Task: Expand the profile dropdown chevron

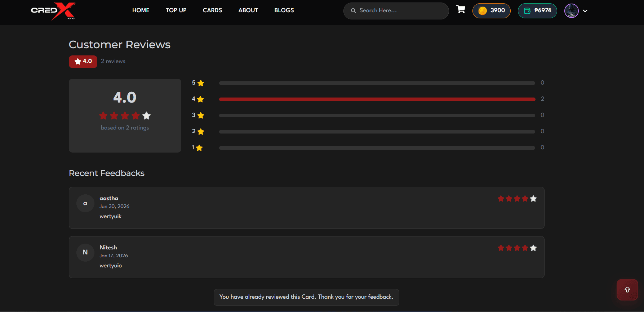Action: [x=585, y=11]
